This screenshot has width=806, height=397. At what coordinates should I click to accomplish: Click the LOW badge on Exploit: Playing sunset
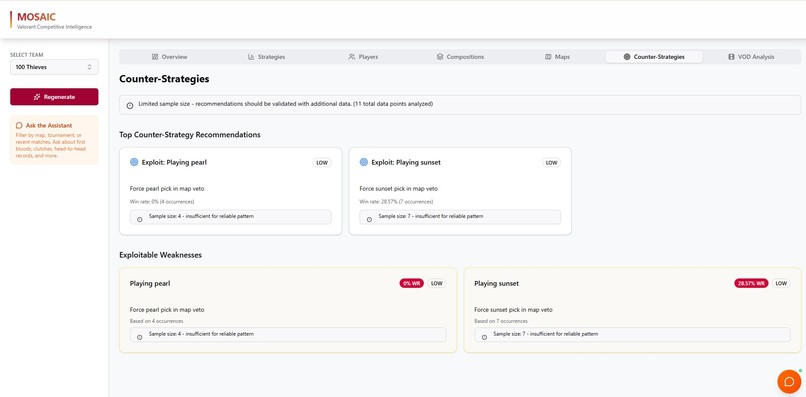coord(551,163)
